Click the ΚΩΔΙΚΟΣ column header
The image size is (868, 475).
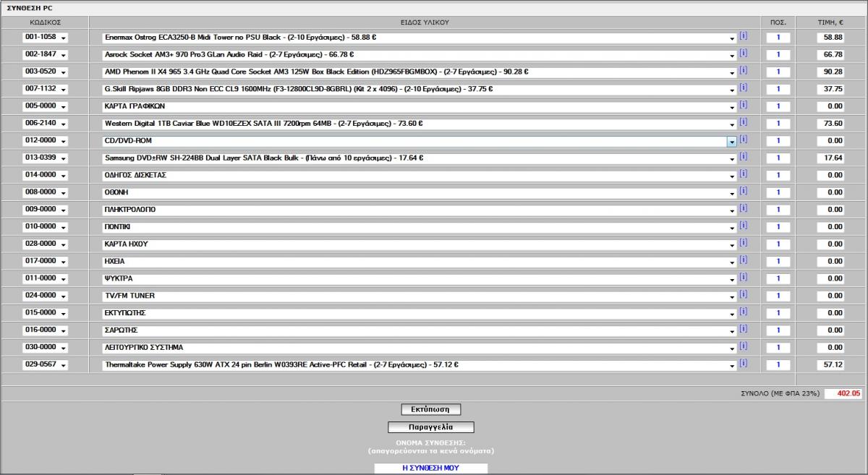pyautogui.click(x=45, y=22)
